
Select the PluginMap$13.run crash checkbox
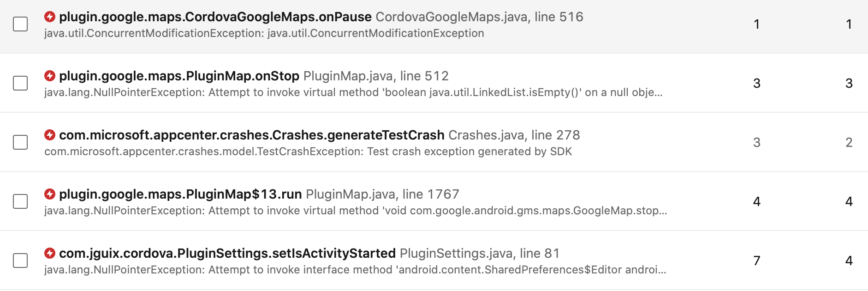[20, 201]
